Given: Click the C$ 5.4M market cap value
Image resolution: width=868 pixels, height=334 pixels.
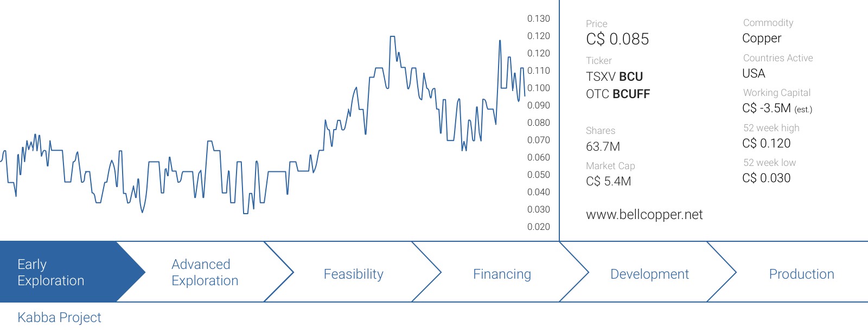Looking at the screenshot, I should pyautogui.click(x=608, y=181).
